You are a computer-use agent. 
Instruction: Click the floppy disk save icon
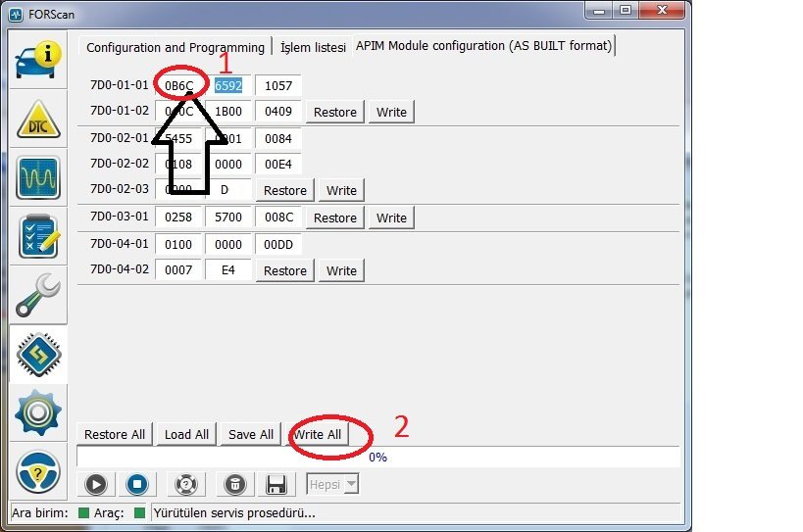pyautogui.click(x=276, y=483)
